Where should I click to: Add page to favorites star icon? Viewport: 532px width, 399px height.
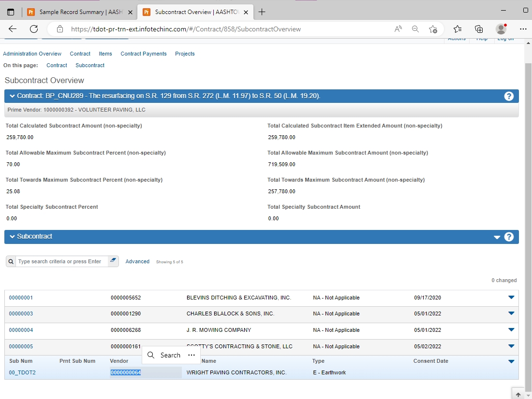click(x=433, y=29)
